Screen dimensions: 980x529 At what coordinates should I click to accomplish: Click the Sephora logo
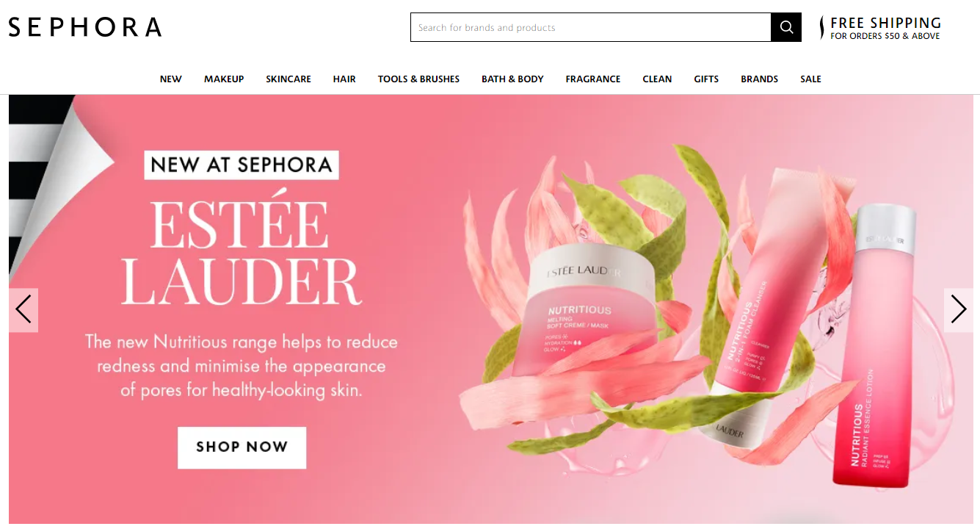[x=85, y=27]
